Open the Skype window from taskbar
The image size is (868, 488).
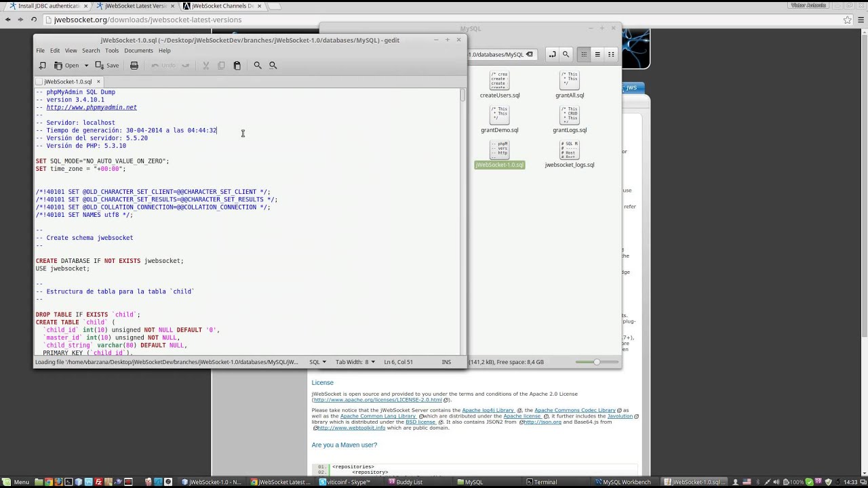(349, 482)
